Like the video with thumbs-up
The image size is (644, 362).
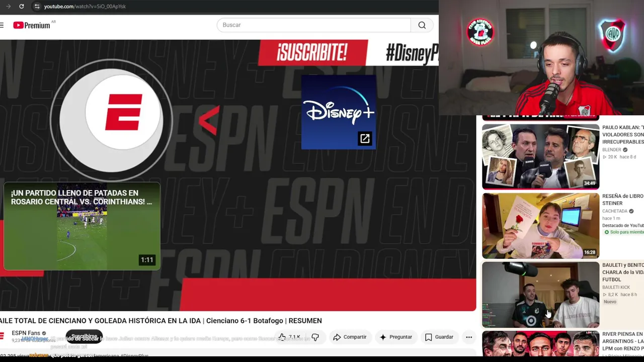289,337
